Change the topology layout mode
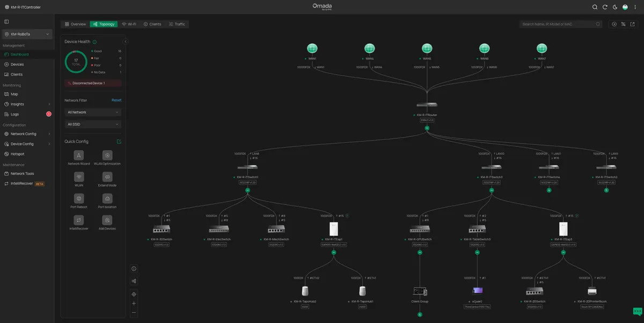Image resolution: width=644 pixels, height=323 pixels. point(134,281)
